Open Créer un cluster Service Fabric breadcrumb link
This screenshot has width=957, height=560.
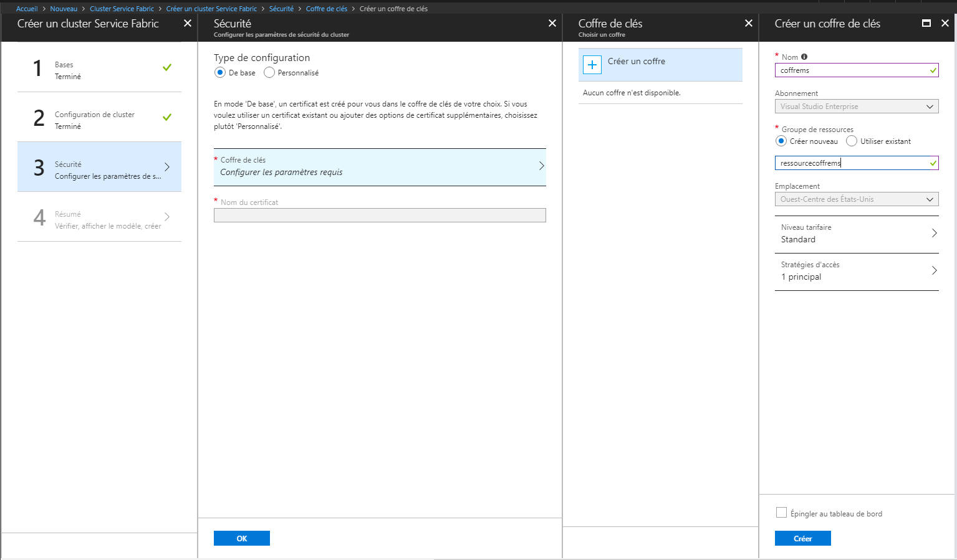click(211, 9)
